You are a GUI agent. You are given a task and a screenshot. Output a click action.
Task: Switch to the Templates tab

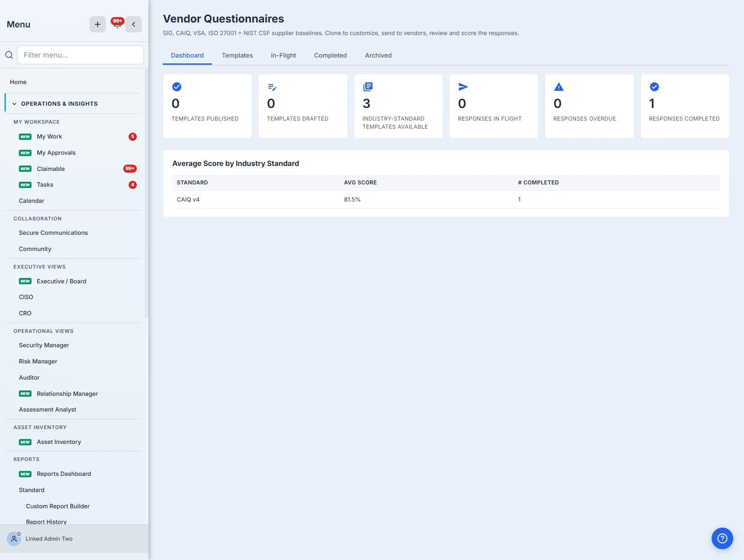237,55
